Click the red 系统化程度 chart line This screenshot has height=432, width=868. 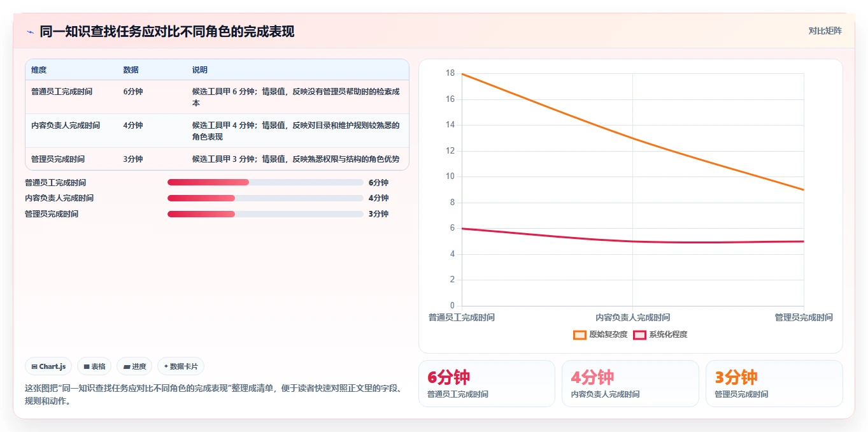click(x=632, y=241)
